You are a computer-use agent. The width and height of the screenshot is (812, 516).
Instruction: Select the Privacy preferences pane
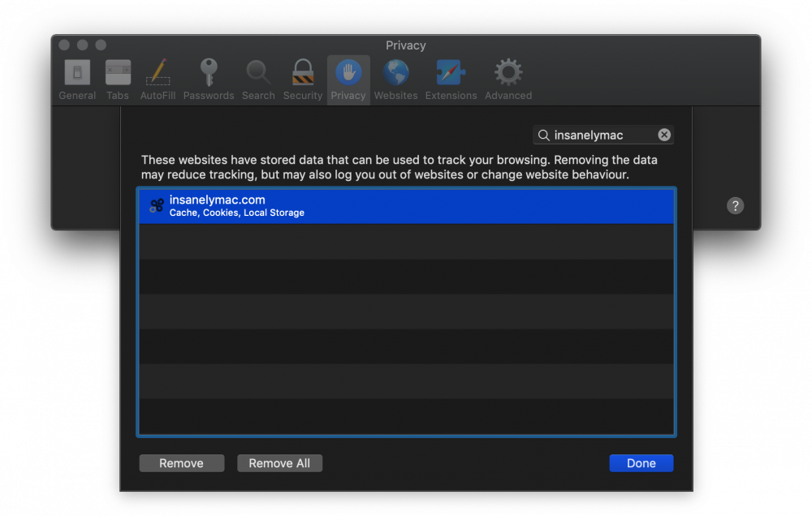[348, 80]
